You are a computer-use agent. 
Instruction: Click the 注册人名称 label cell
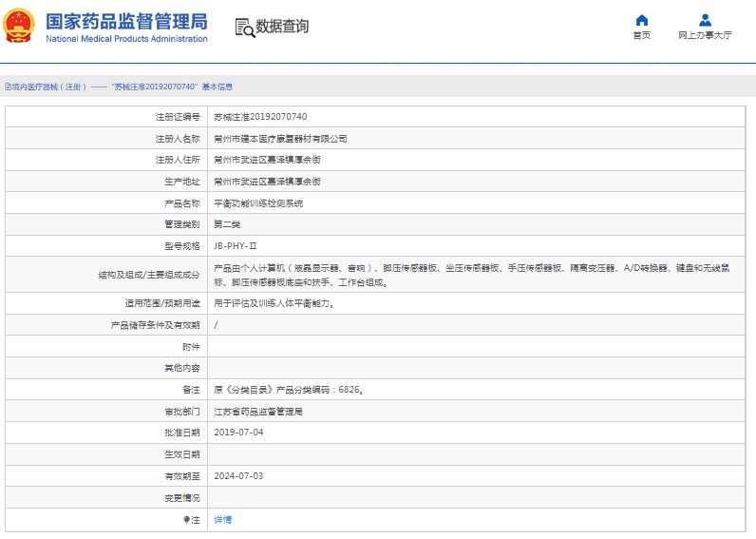[x=106, y=139]
